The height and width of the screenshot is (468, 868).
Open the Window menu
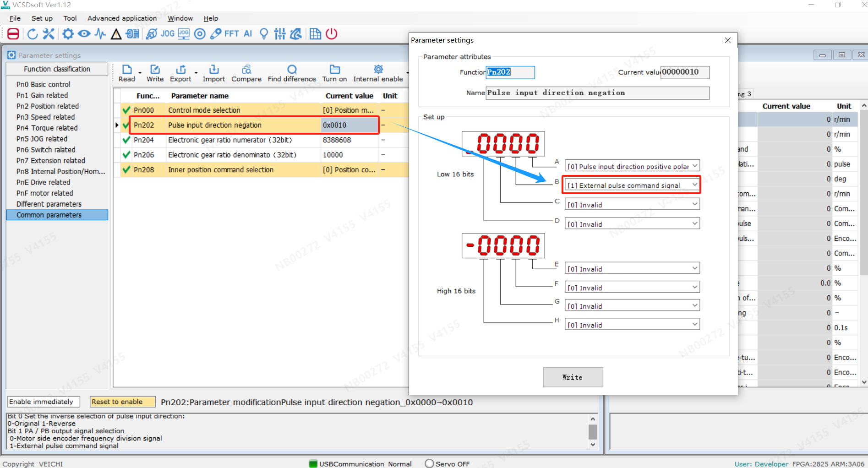(180, 18)
